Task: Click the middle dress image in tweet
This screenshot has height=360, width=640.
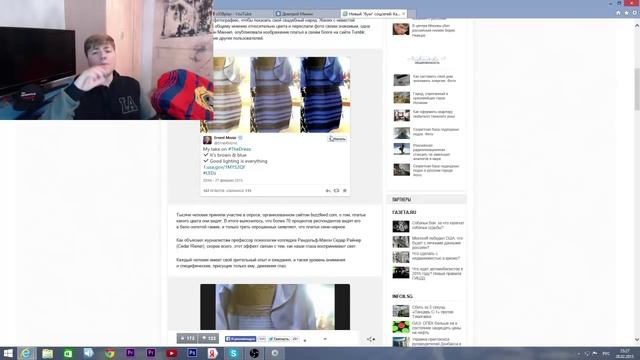Action: [275, 95]
